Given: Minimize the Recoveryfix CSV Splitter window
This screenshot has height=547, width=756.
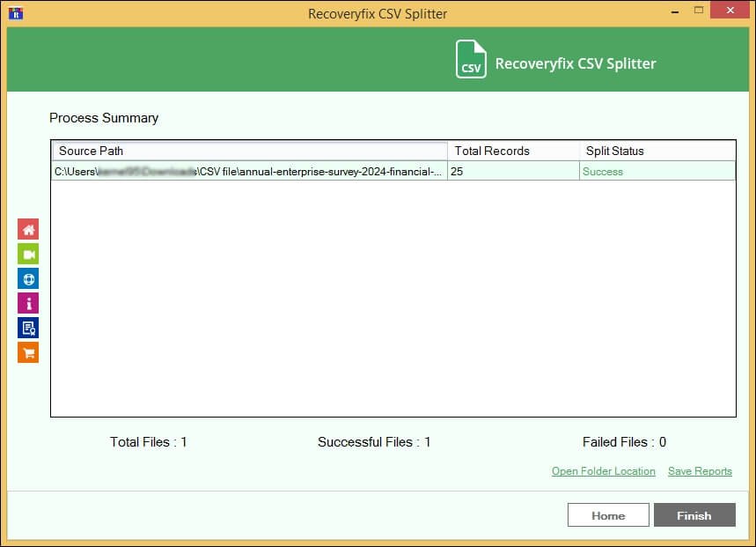Looking at the screenshot, I should click(675, 11).
